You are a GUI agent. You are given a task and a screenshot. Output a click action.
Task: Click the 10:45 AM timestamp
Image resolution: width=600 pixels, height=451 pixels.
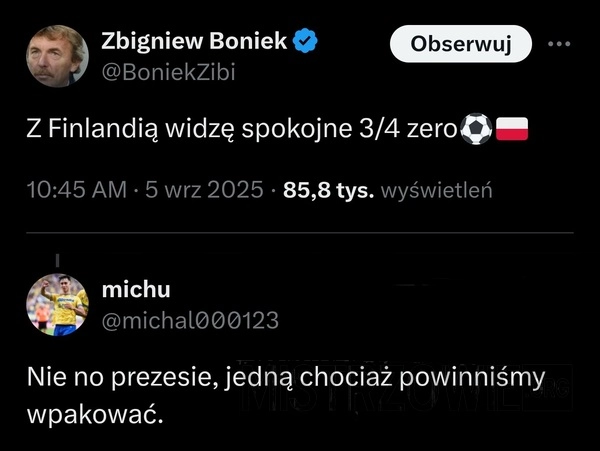point(67,190)
